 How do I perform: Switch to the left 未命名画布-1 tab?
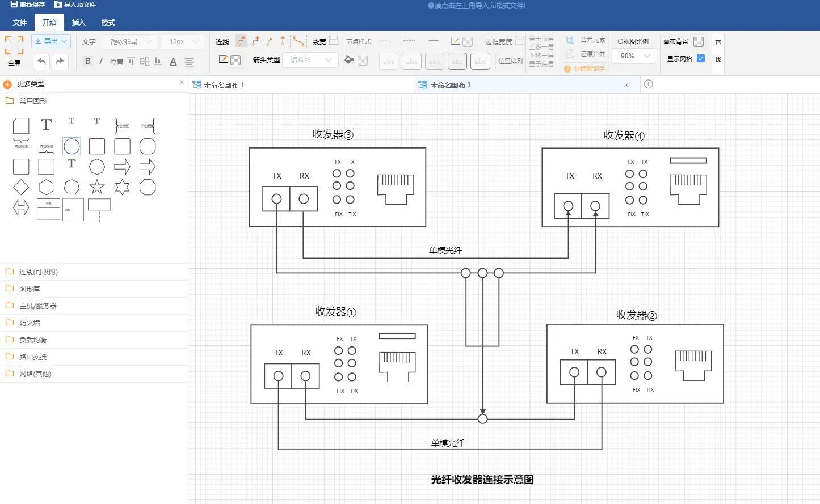coord(224,84)
